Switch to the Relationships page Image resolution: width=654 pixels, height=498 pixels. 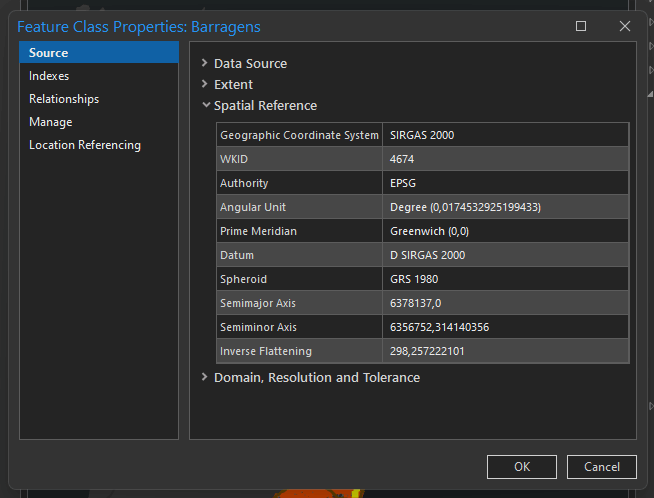tap(64, 99)
